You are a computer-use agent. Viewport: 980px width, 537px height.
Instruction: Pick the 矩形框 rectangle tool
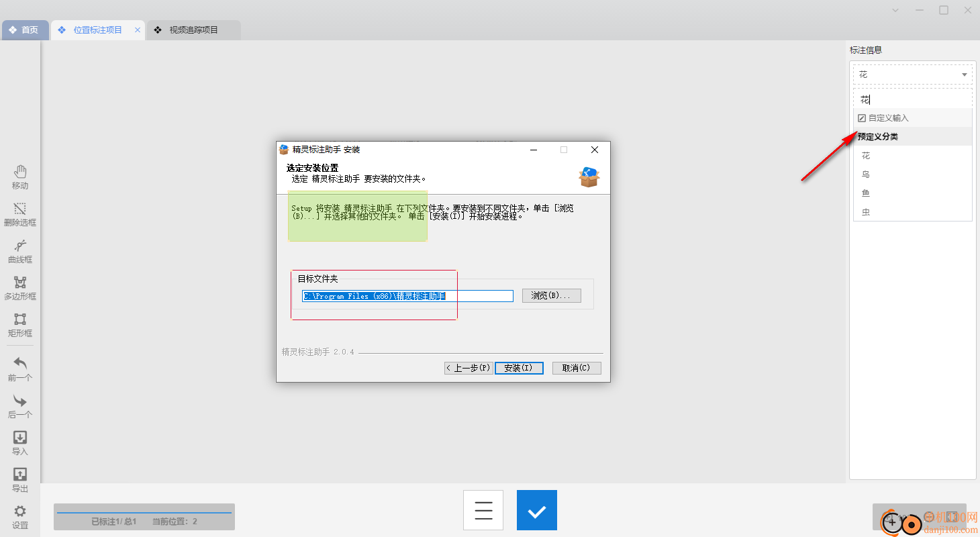(20, 326)
